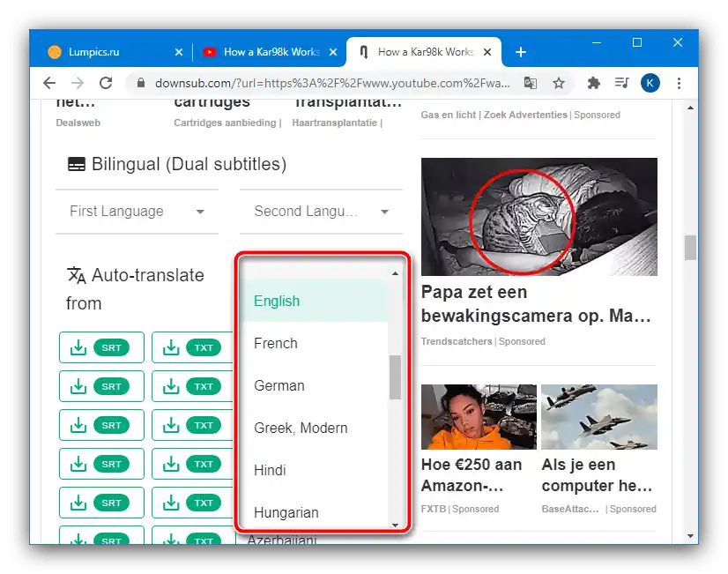Click the 'Trendscatchers | Sponsored' label

click(483, 341)
